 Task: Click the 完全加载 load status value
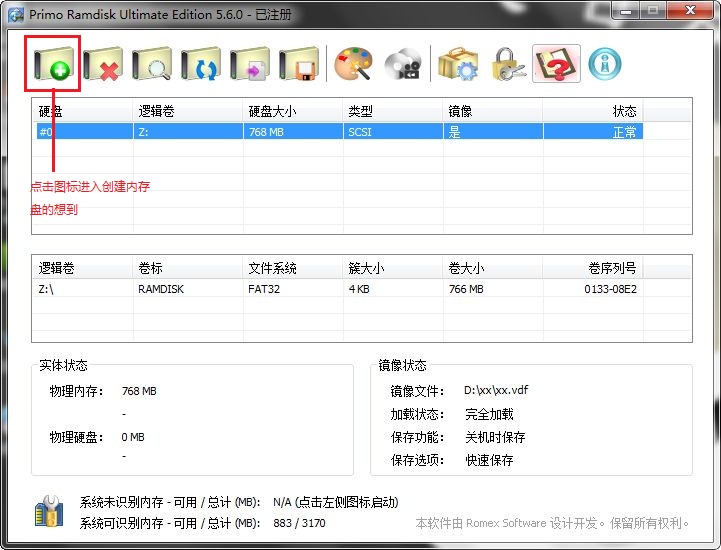click(489, 414)
